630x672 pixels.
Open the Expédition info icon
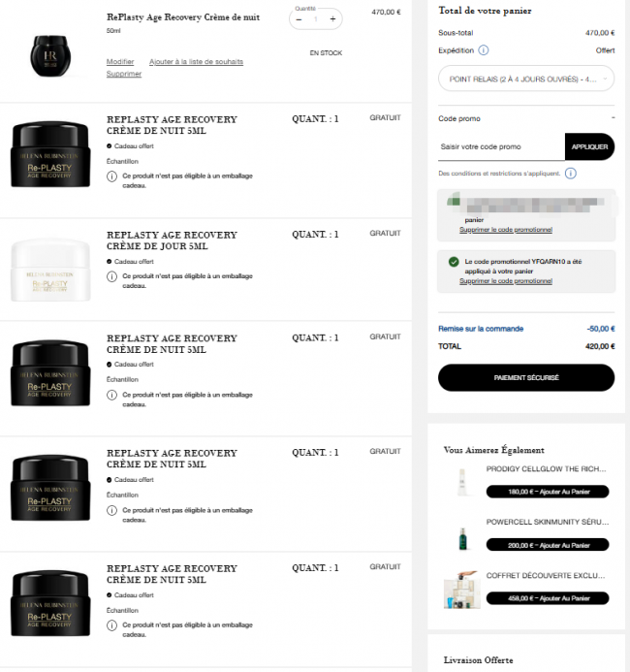[483, 50]
